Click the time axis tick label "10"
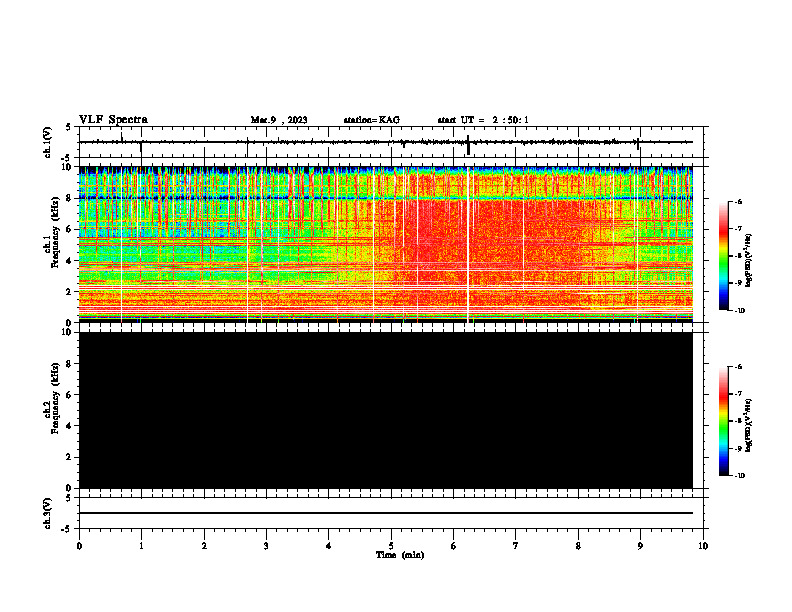Viewport: 792px width, 612px height. click(703, 546)
